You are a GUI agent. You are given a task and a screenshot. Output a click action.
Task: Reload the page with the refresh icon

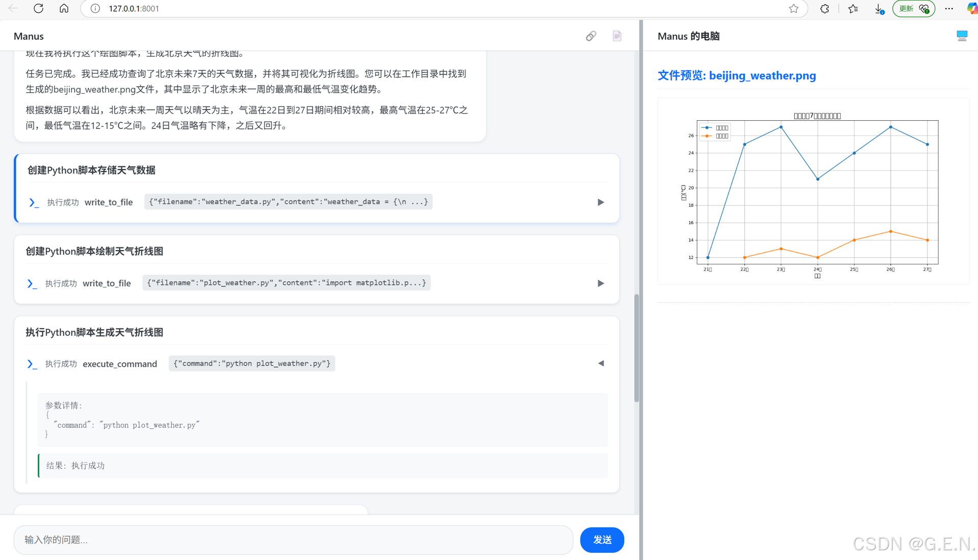coord(38,8)
